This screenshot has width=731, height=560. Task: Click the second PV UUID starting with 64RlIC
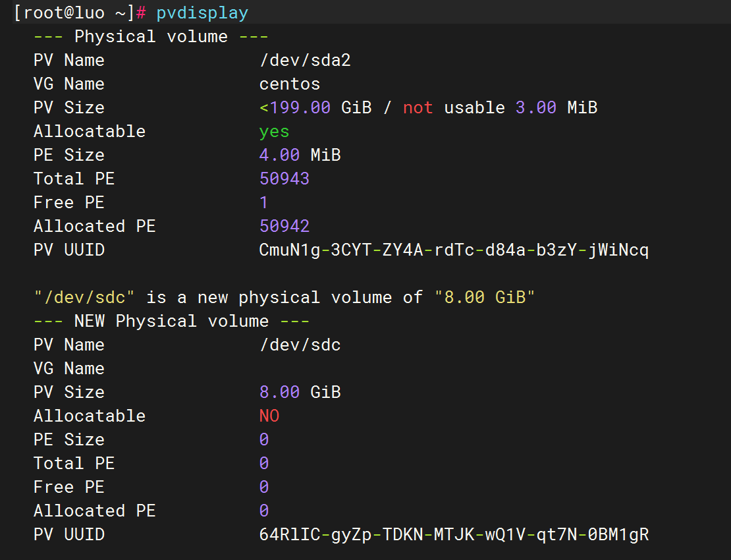(454, 534)
